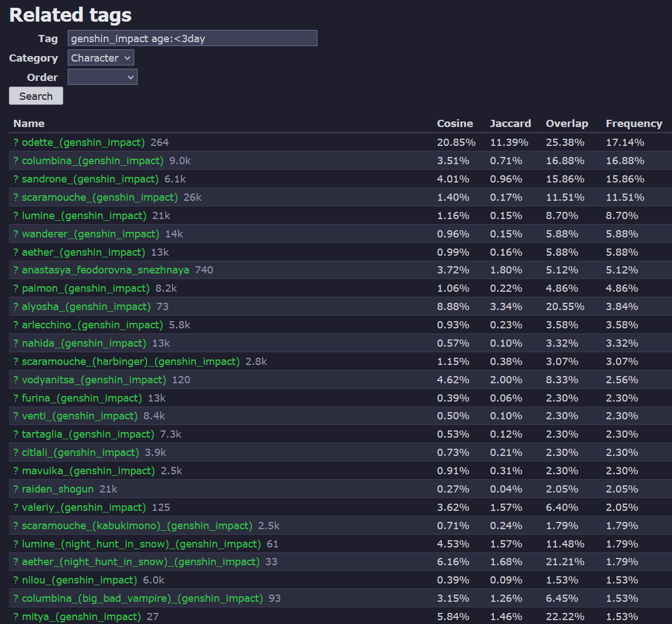Select the 25.38% overlap value for odette
The image size is (672, 624).
click(x=565, y=143)
